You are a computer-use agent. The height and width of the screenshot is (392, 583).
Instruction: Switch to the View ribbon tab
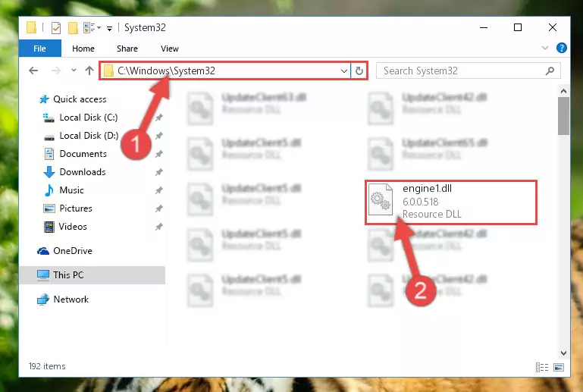[x=170, y=49]
